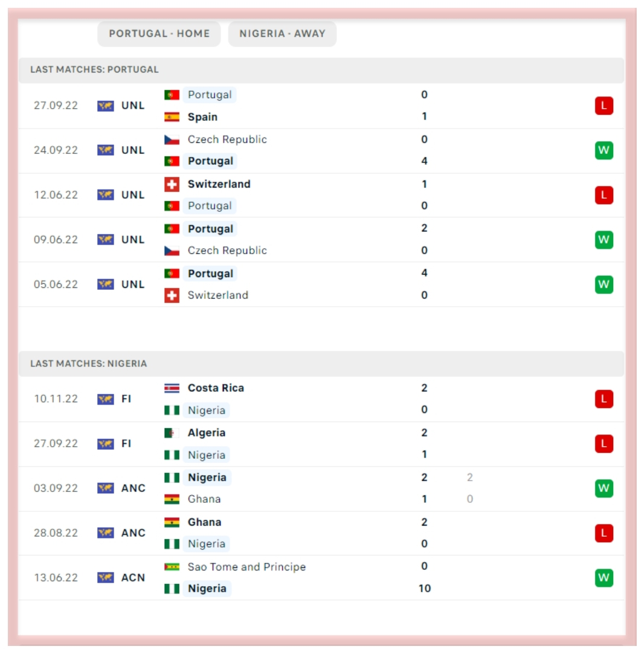Click the loss badge for Portugal vs Spain
Screen dimensions: 644x655
pos(604,106)
